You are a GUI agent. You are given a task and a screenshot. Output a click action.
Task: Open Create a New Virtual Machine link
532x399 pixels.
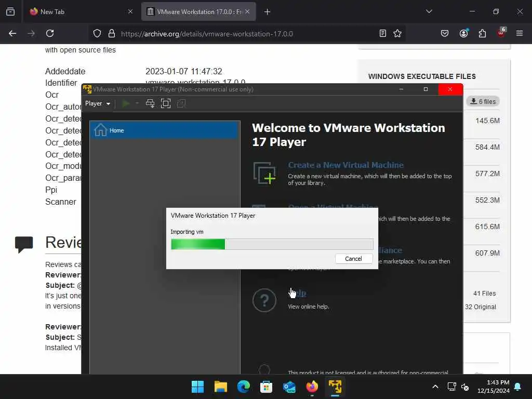point(345,165)
